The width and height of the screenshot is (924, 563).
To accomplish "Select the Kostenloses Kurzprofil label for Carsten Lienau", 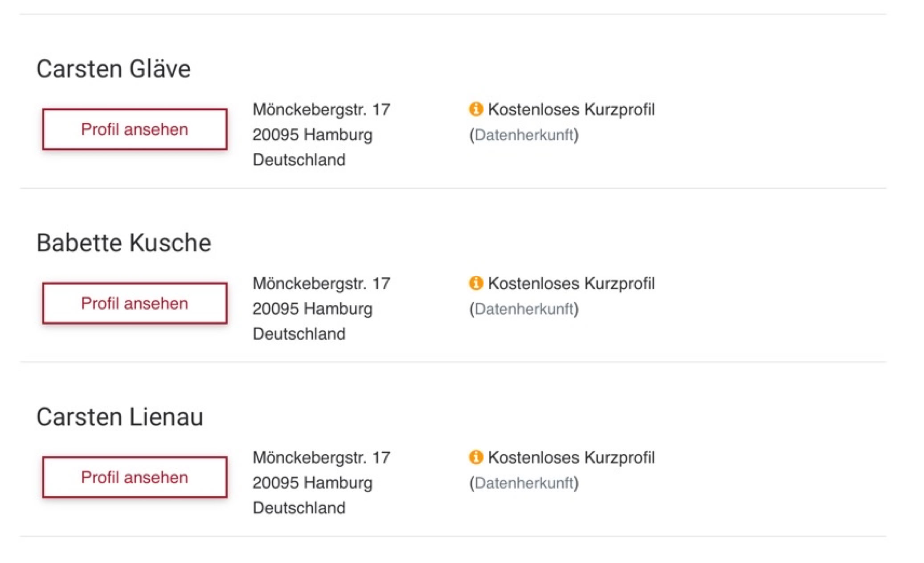I will pyautogui.click(x=571, y=457).
